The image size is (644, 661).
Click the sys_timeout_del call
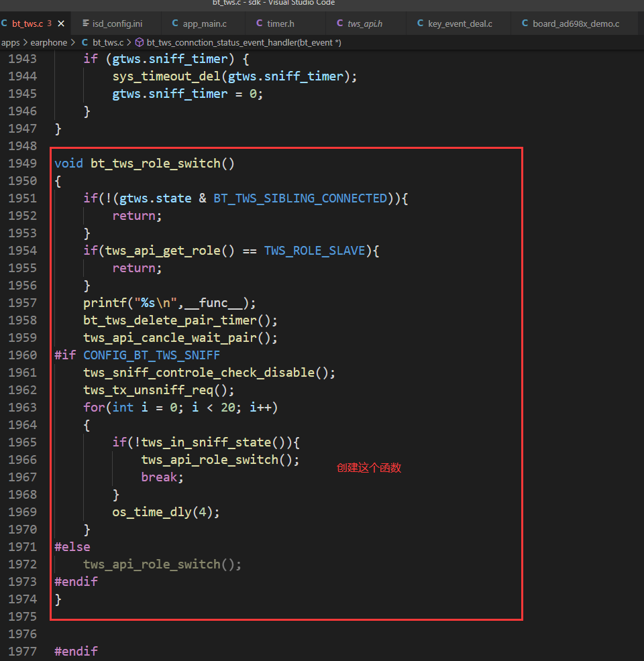pyautogui.click(x=166, y=76)
